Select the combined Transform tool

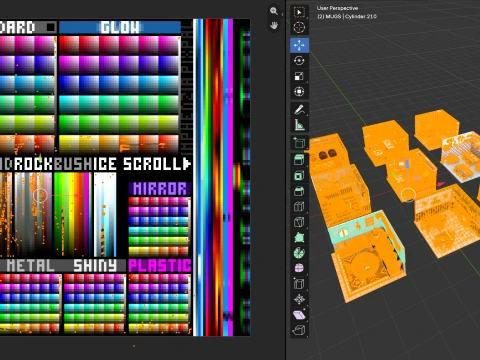(x=299, y=91)
